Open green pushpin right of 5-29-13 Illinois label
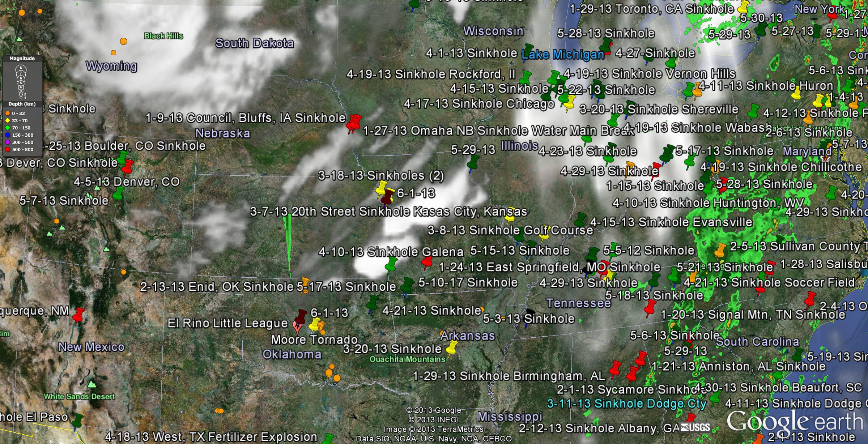This screenshot has height=444, width=868. pos(473,162)
